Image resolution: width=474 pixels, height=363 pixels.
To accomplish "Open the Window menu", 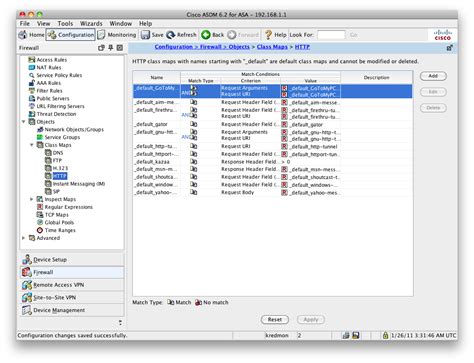I will (121, 23).
